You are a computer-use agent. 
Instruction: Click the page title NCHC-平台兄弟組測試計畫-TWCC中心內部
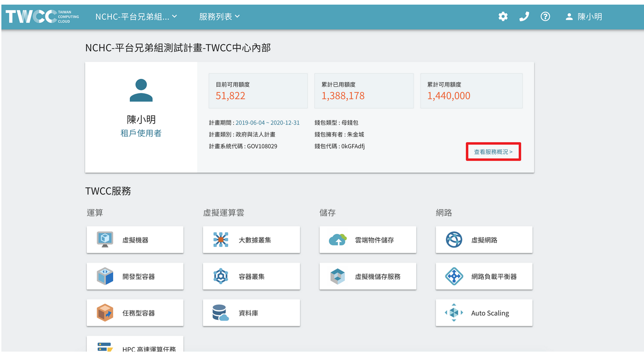click(178, 48)
